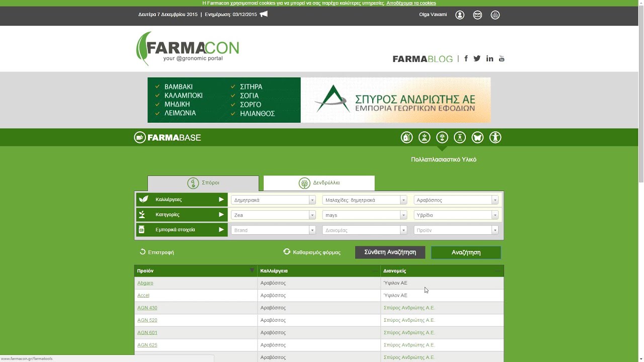Open the envelope messages icon
Viewport: 644px width, 362px height.
tap(477, 15)
